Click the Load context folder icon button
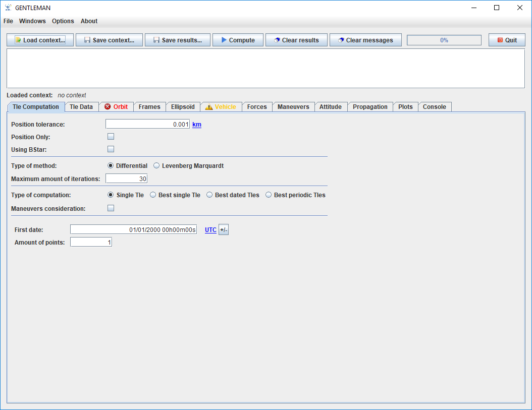Viewport: 532px width, 410px height. coord(40,40)
